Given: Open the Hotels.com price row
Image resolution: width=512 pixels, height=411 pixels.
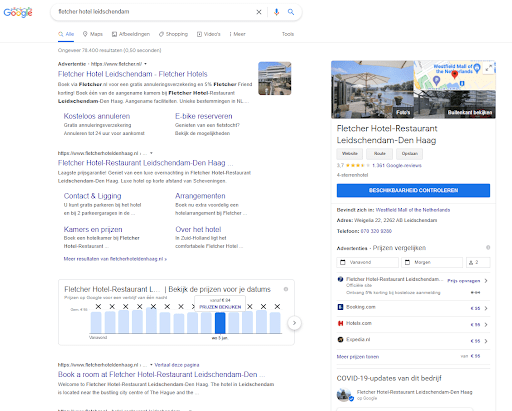Looking at the screenshot, I should pyautogui.click(x=413, y=324).
